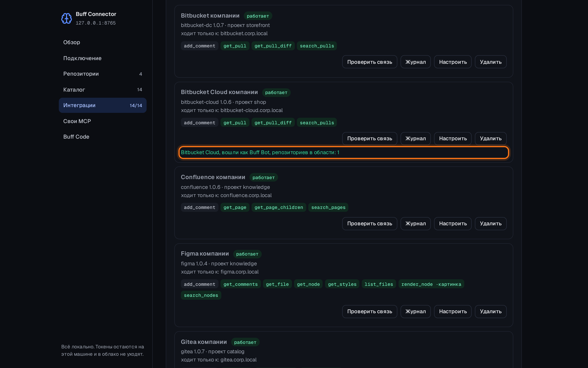Image resolution: width=588 pixels, height=368 pixels.
Task: Click the get_pull_diff tag under Bitbucket компании
Action: (x=273, y=46)
